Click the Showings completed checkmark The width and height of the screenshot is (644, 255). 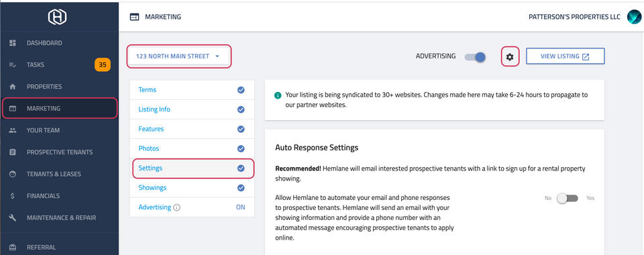(241, 188)
